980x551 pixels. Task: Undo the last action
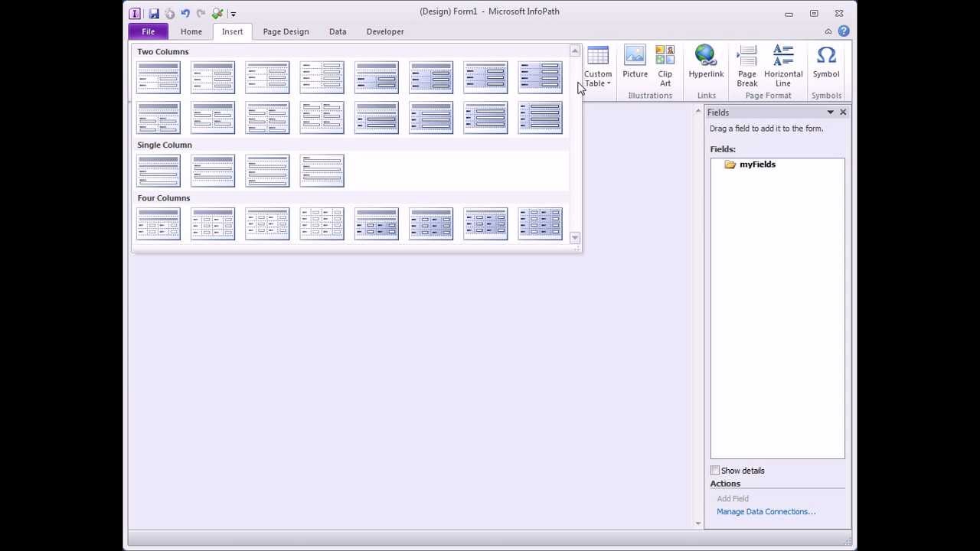[185, 13]
